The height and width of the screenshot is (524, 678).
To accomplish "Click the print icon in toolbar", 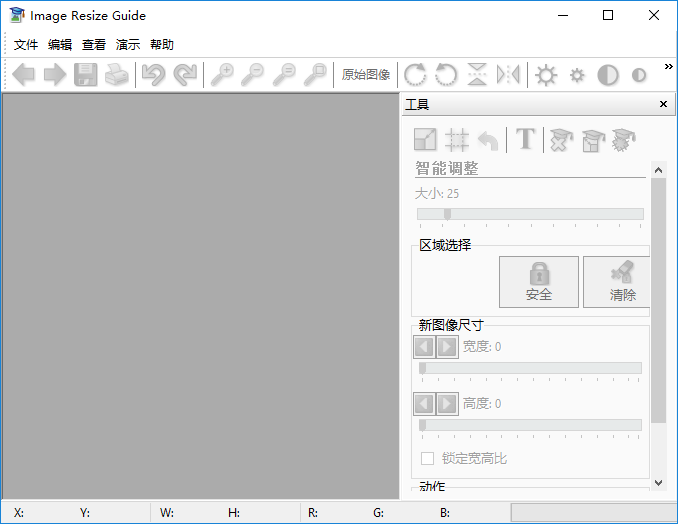I will [117, 75].
